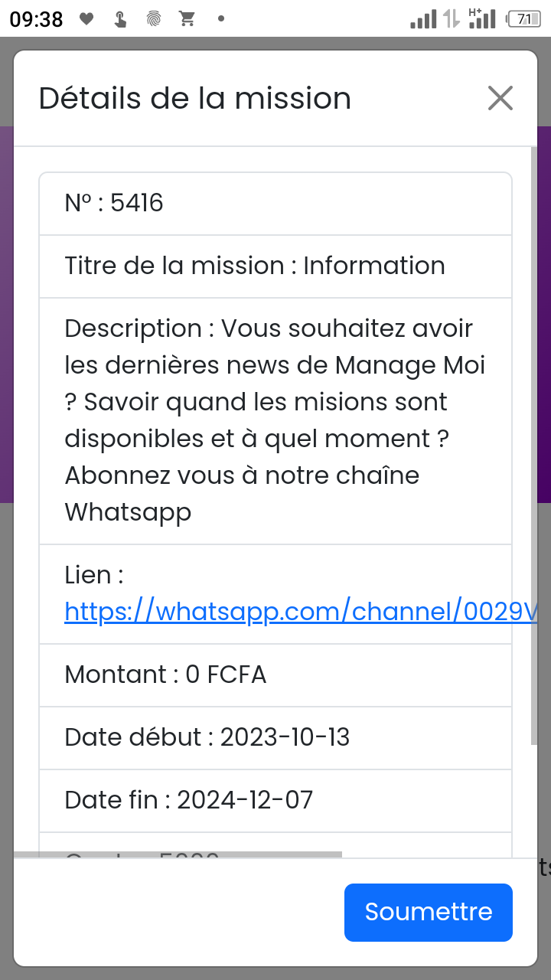551x980 pixels.
Task: Tap the battery level indicator
Action: click(525, 19)
